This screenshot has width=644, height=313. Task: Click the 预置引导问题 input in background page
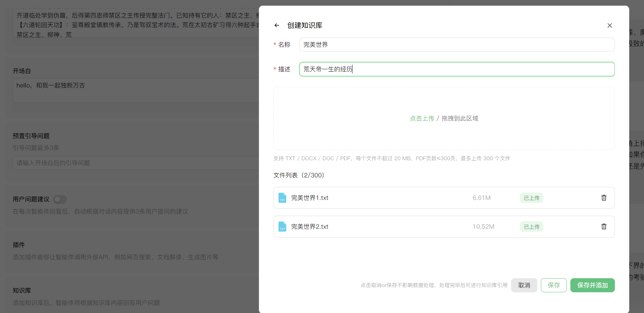tap(136, 163)
